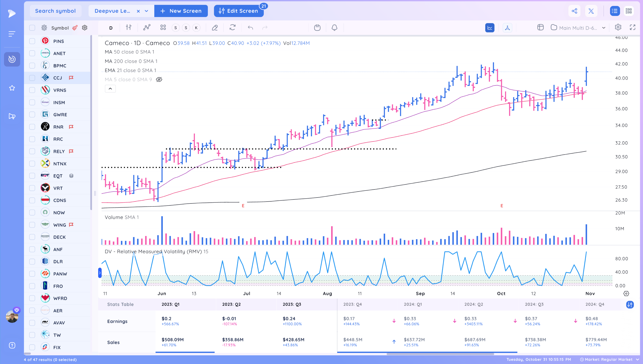Open the screener radar icon in sidebar
The width and height of the screenshot is (643, 364).
point(12,59)
